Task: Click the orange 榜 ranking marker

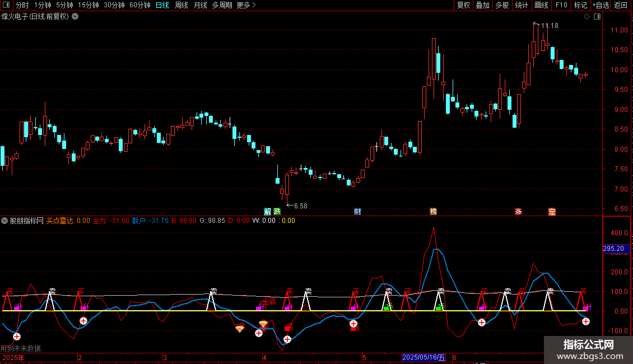Action: tap(433, 212)
